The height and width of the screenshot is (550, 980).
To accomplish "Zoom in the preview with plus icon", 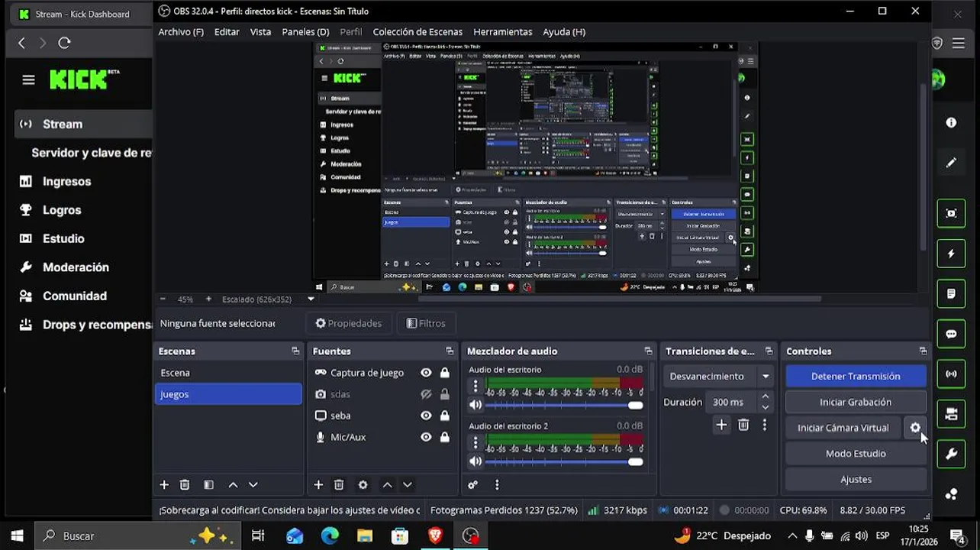I will 208,299.
